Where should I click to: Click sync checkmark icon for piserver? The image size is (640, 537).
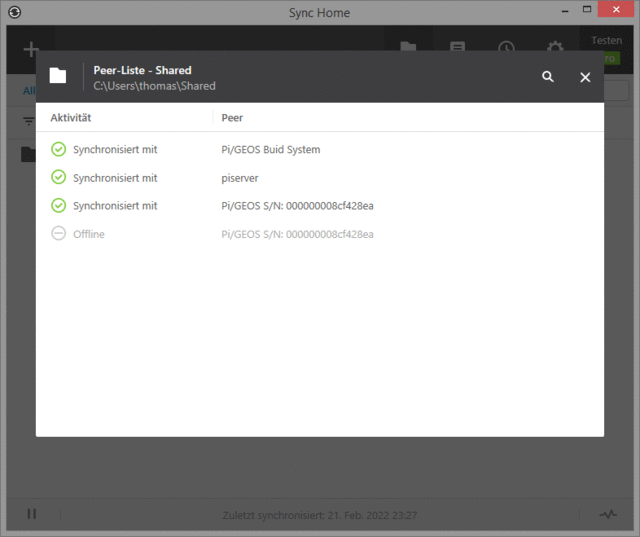58,177
